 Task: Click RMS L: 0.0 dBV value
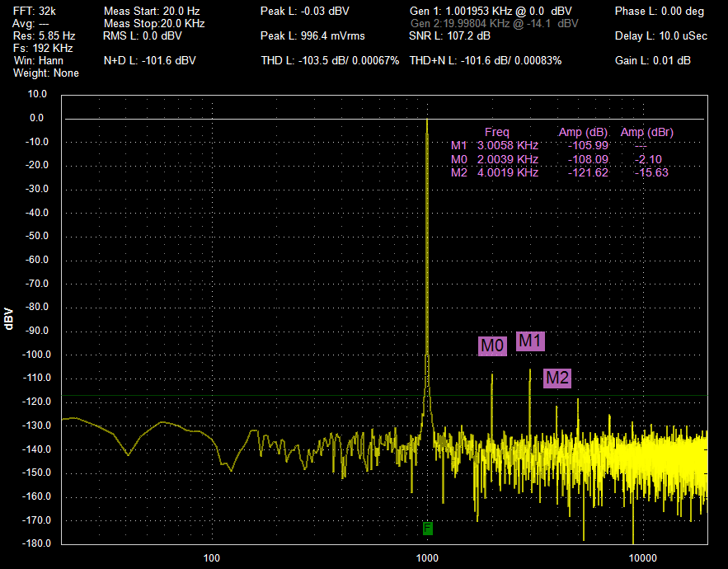pos(143,35)
